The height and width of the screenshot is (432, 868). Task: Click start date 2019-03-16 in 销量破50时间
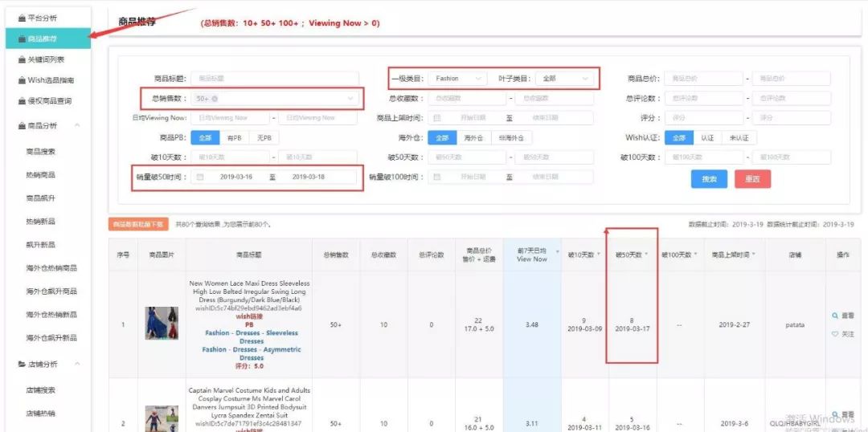click(x=235, y=177)
